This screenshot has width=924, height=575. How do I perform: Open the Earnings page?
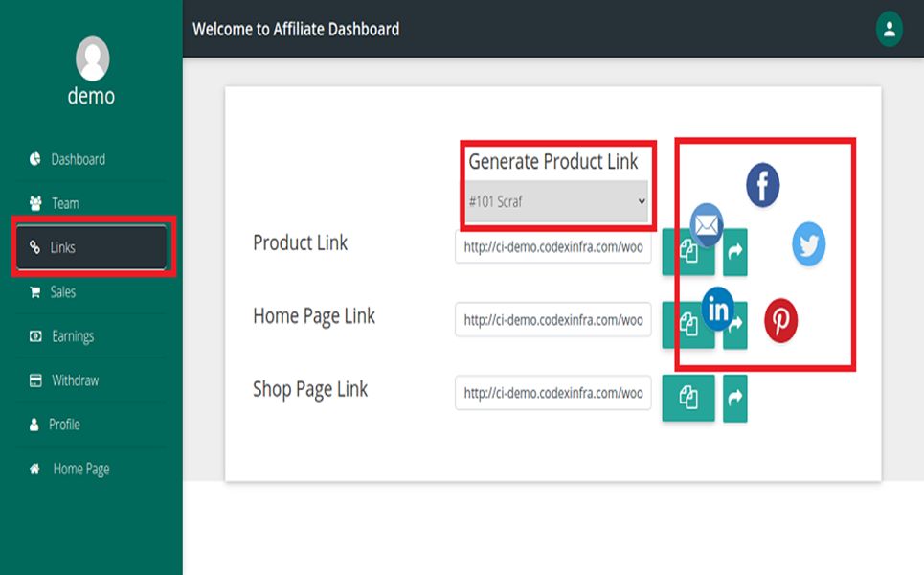[x=91, y=336]
